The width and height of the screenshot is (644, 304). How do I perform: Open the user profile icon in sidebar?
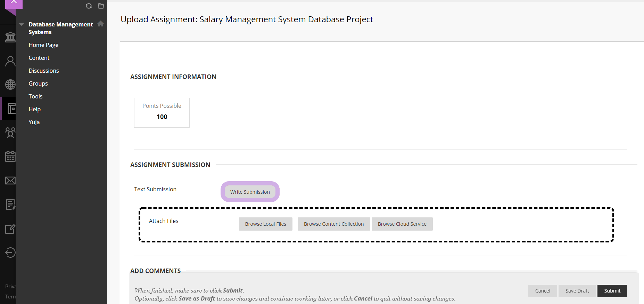tap(10, 61)
